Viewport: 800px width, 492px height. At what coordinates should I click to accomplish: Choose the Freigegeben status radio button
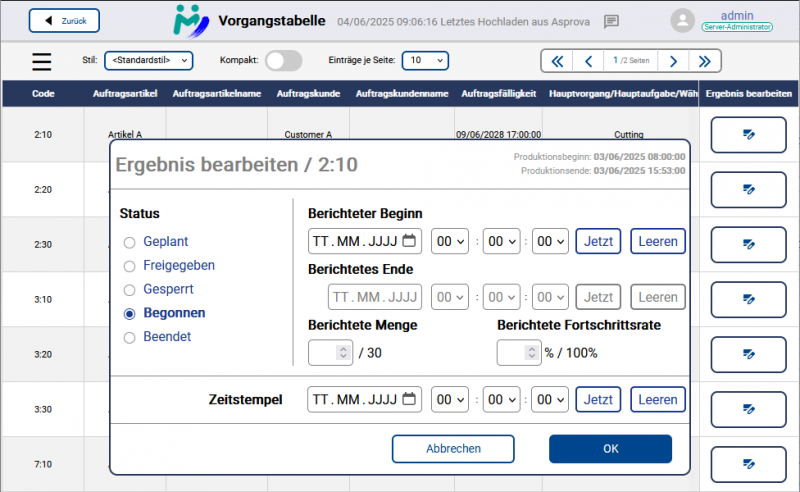(129, 266)
